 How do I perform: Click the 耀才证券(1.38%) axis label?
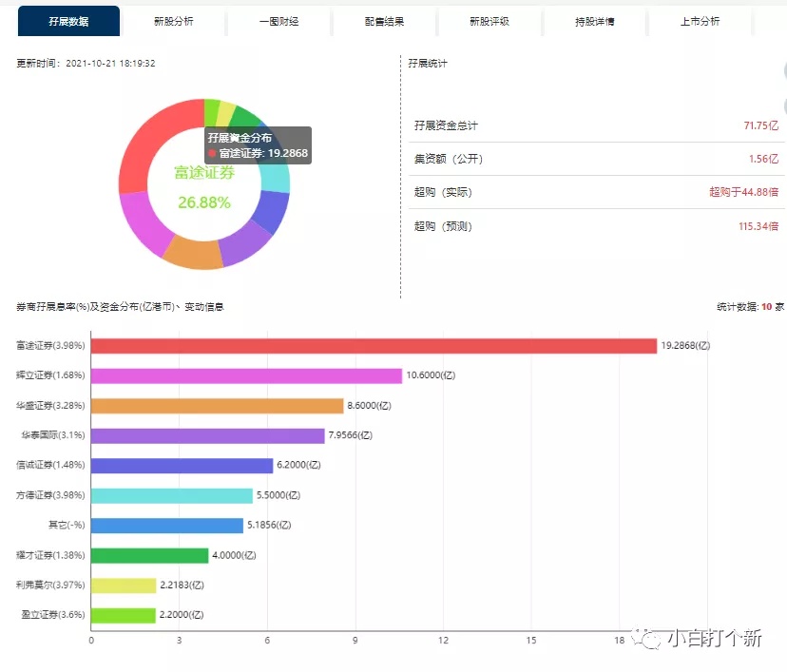pos(50,554)
